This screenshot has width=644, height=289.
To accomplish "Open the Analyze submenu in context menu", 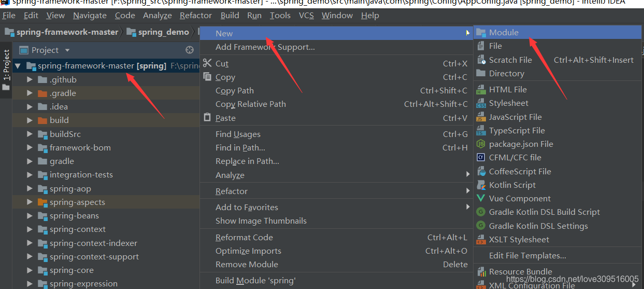I will pos(337,175).
